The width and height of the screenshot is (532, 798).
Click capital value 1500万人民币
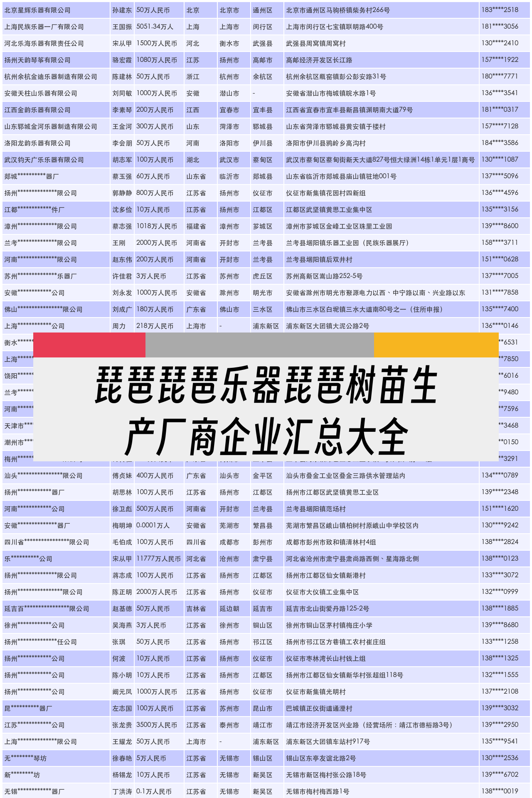(157, 43)
